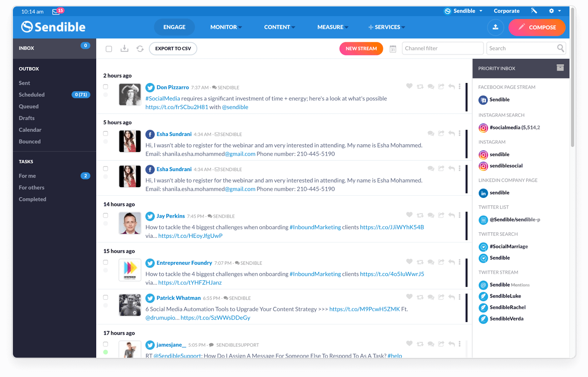Open the Services dropdown menu
588x377 pixels.
[387, 27]
